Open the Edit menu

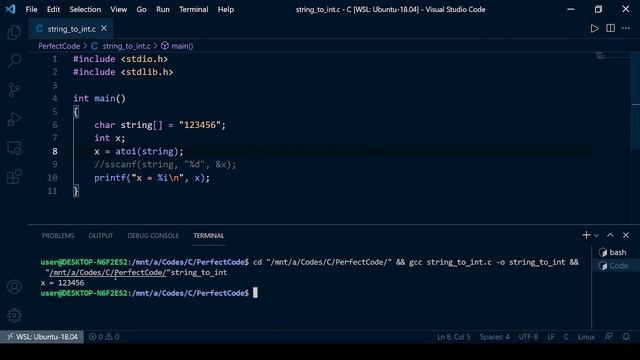(53, 9)
